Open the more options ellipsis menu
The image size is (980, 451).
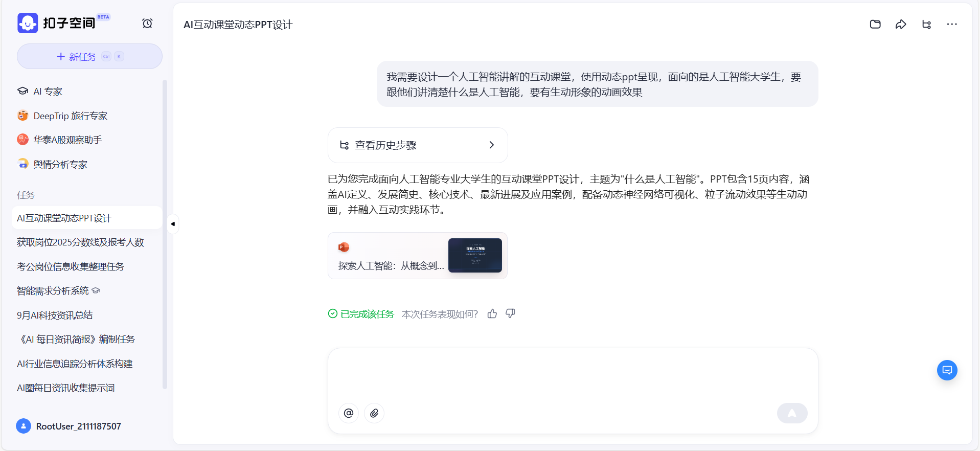point(951,25)
